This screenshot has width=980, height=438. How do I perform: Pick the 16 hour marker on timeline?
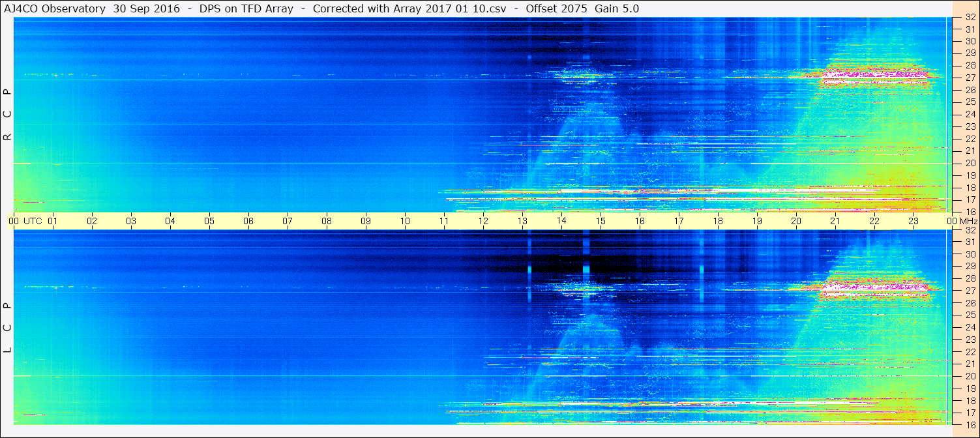point(640,221)
